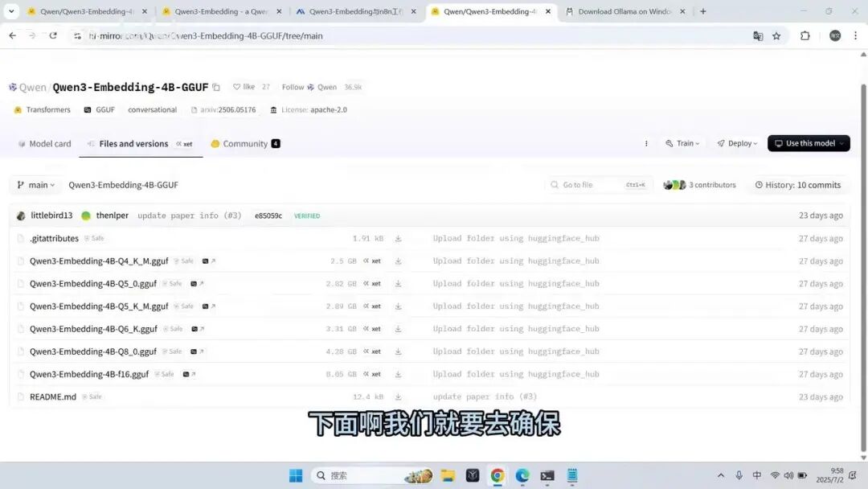Open Microsoft Edge from the taskbar

pos(522,475)
